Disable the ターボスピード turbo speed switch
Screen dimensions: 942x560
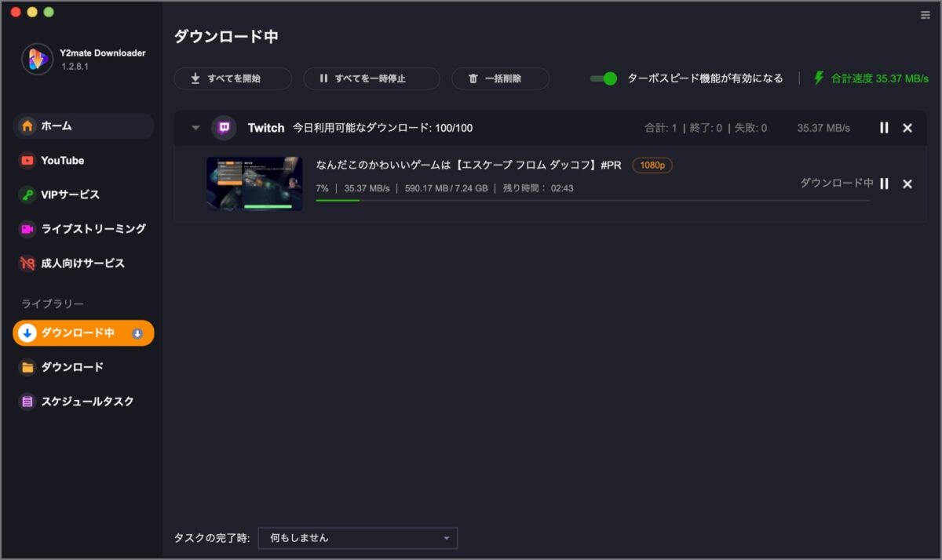(x=603, y=78)
